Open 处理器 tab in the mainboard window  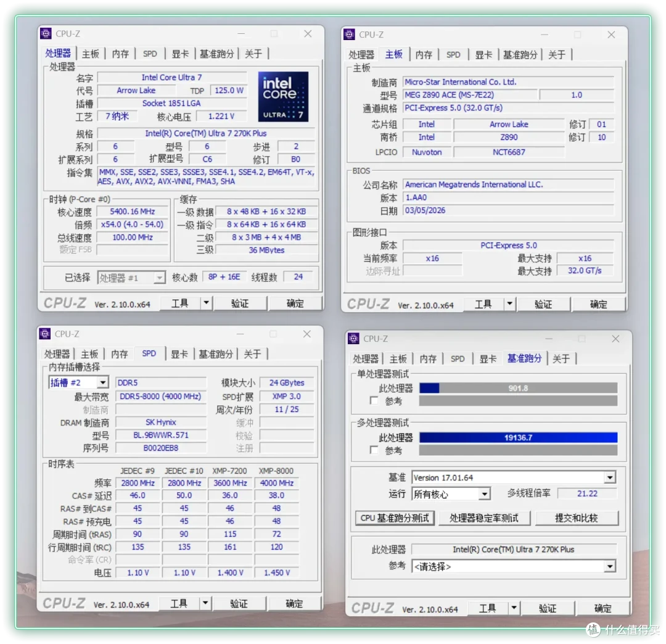tap(361, 55)
